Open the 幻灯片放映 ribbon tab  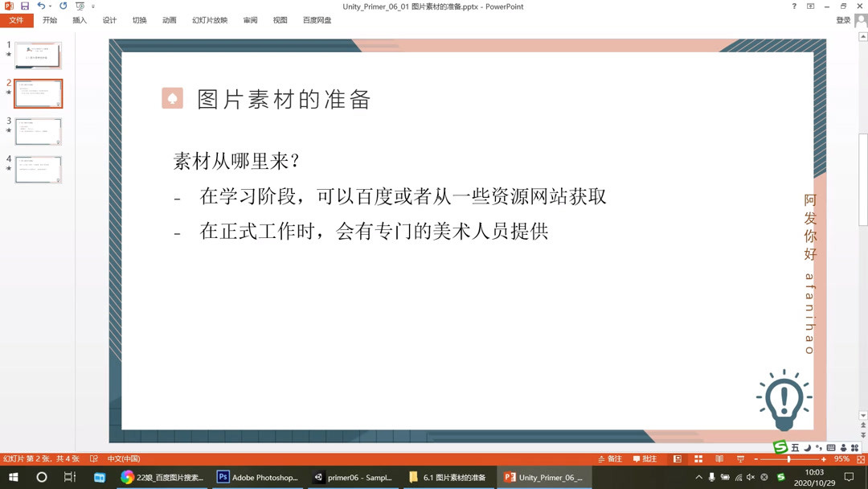[211, 20]
